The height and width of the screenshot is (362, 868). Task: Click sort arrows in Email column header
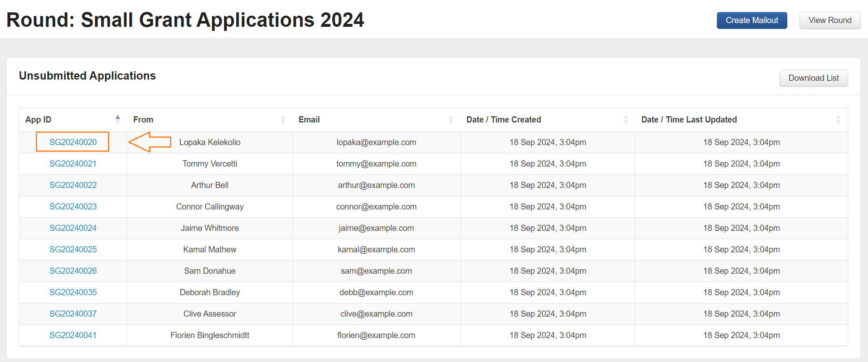(x=450, y=120)
